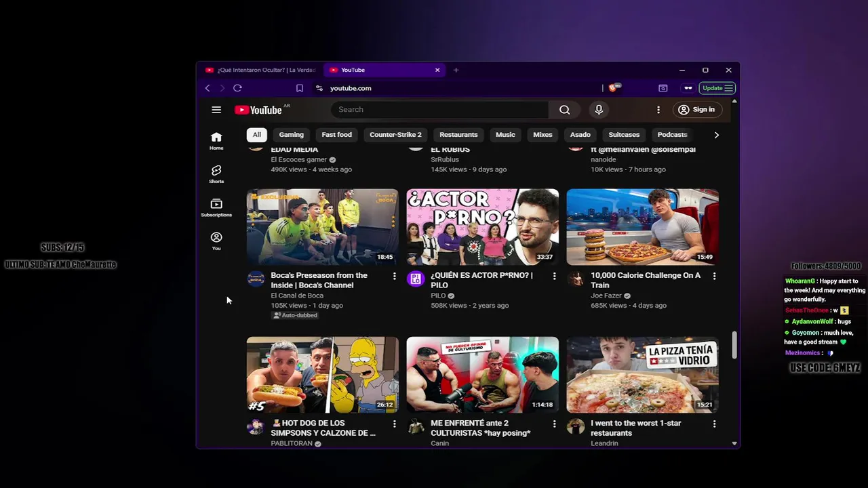Select the Podcasts filter chip
Viewport: 868px width, 488px height.
click(x=672, y=135)
